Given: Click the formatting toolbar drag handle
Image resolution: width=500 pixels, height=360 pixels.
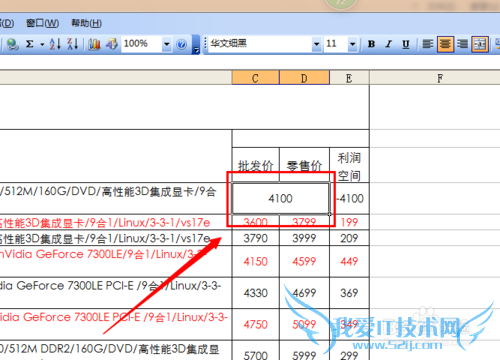Looking at the screenshot, I should 205,44.
